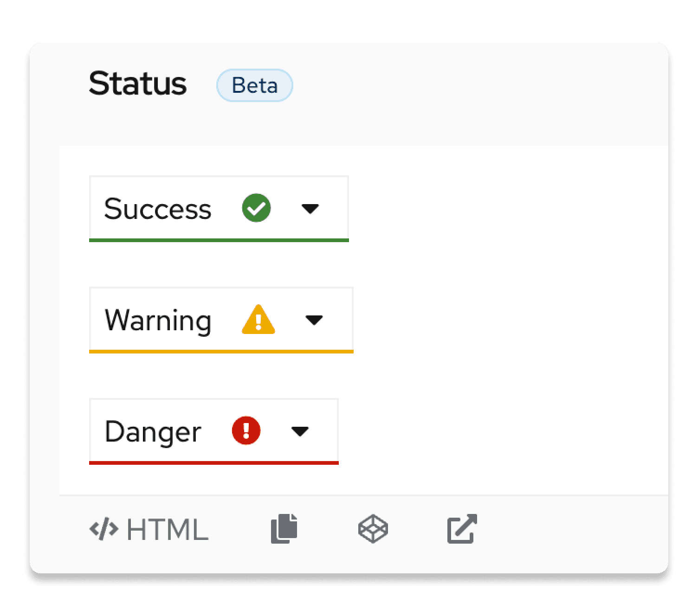Image resolution: width=698 pixels, height=616 pixels.
Task: Click the red underline of Danger select
Action: click(213, 462)
